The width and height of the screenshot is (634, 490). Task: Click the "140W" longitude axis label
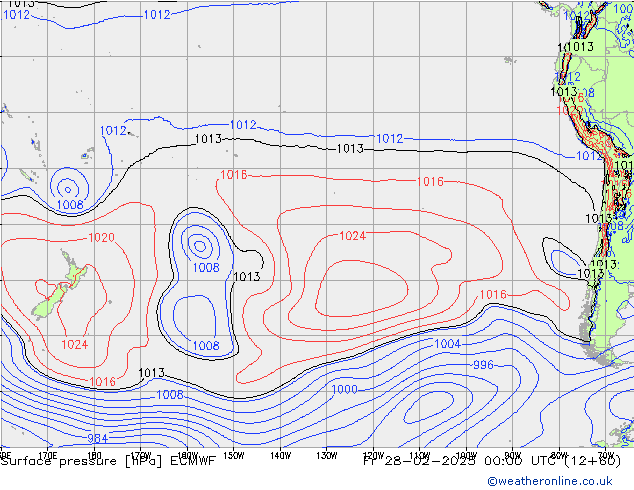(x=280, y=456)
